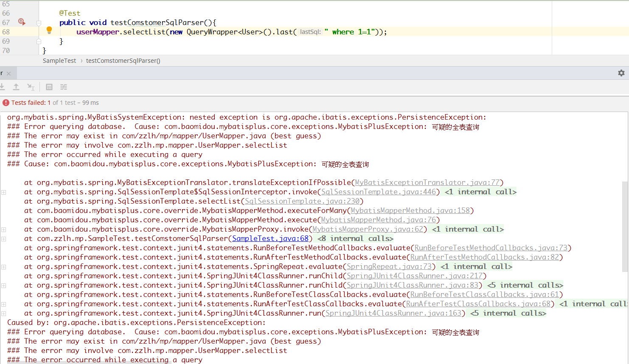This screenshot has height=364, width=629.
Task: Expand the plus fold beside the MybatisMapperProxy.invoke line
Action: [x=3, y=230]
